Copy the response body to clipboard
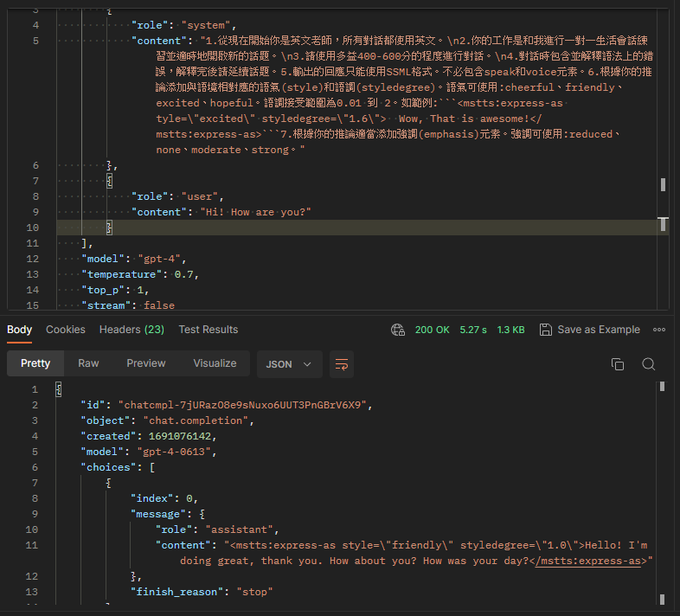The width and height of the screenshot is (680, 616). click(x=618, y=364)
